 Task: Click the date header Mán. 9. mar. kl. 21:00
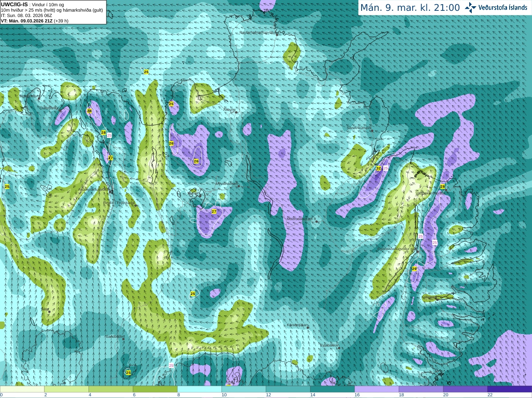coord(410,7)
